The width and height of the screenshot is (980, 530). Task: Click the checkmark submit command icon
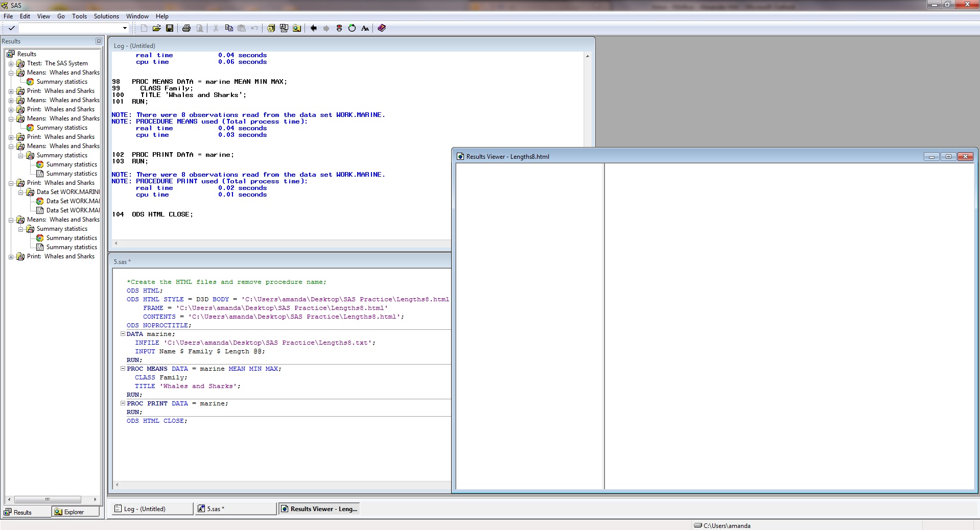(x=11, y=28)
